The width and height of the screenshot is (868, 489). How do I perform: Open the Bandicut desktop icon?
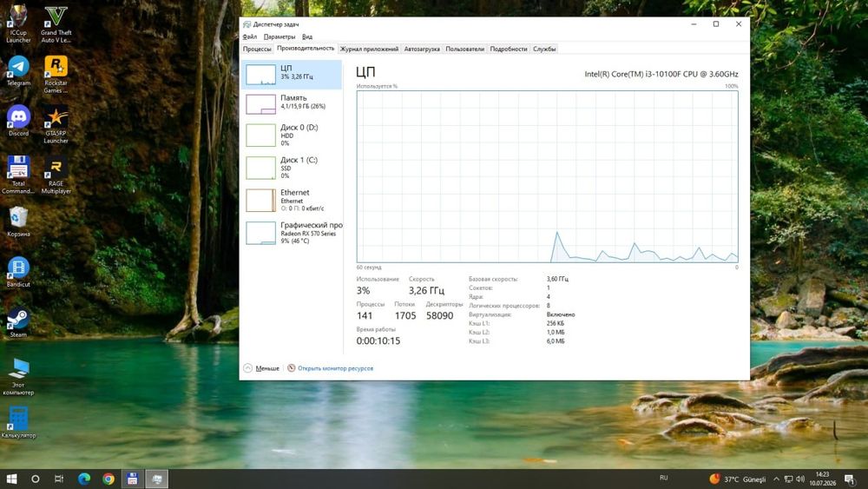point(18,272)
